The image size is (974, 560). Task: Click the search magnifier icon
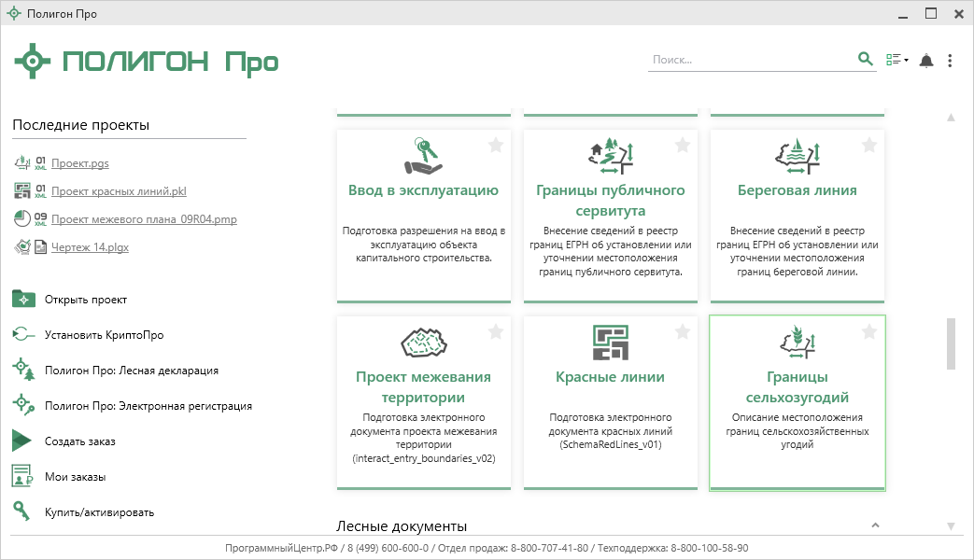pyautogui.click(x=865, y=60)
